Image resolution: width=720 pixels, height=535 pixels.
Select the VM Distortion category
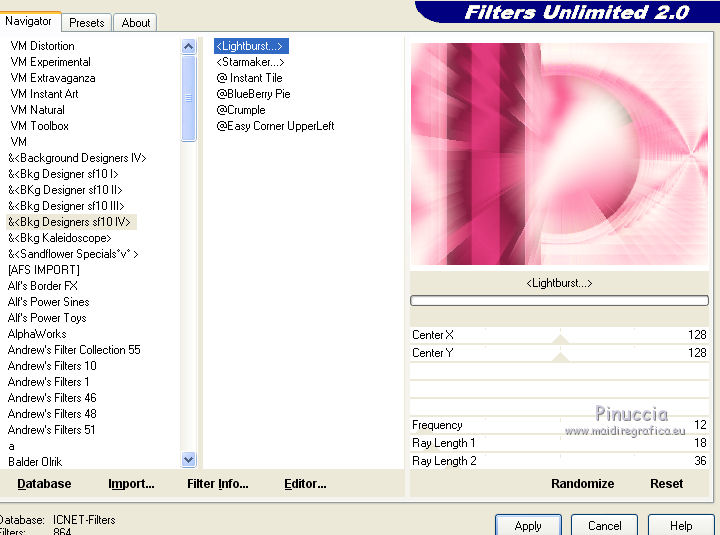click(42, 46)
